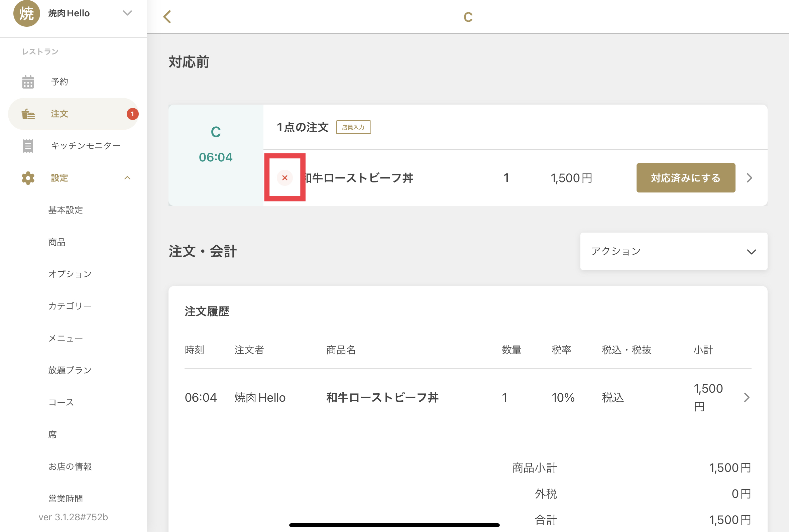Open order history row chevron for 06:04
Image resolution: width=789 pixels, height=532 pixels.
747,397
